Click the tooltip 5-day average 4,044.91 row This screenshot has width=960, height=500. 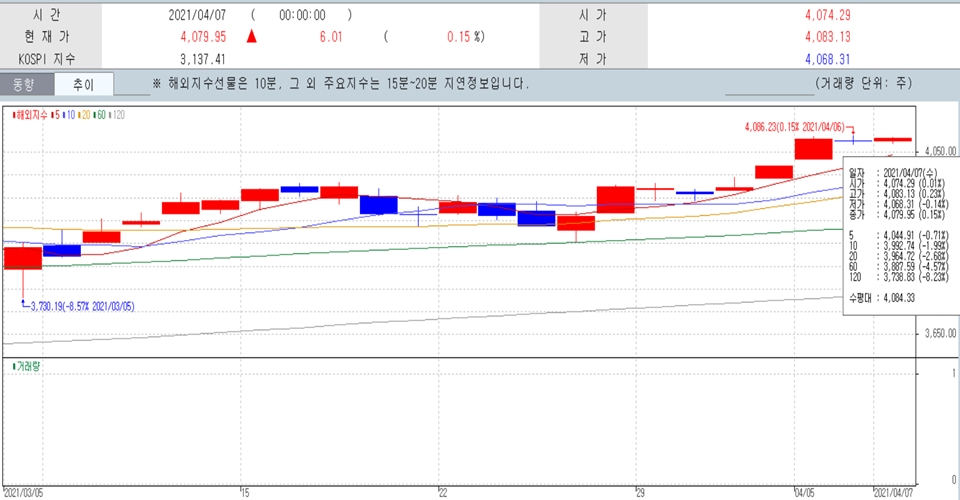coord(898,235)
